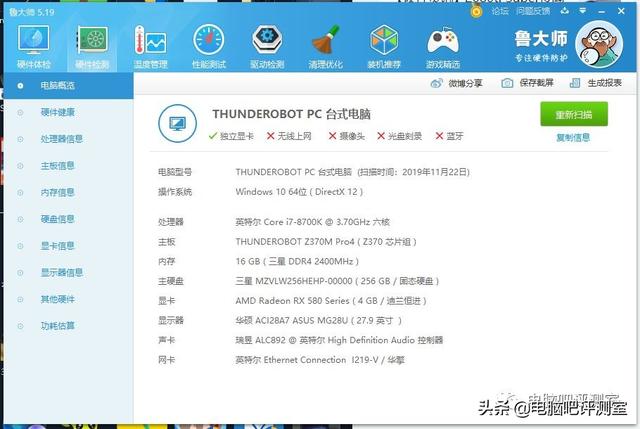
Task: Open 温度管理 temperature management icon
Action: tap(151, 46)
